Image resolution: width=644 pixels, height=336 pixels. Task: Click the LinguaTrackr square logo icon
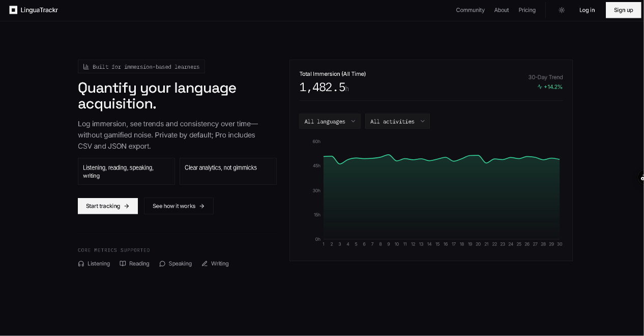(13, 10)
